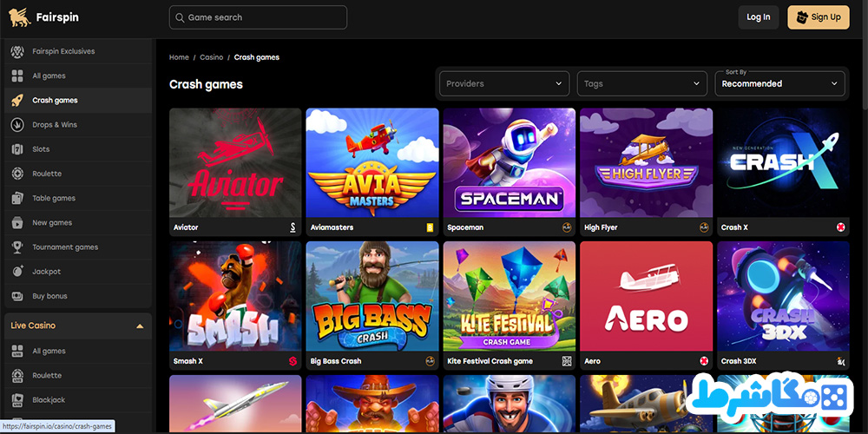Open the Crash X game thumbnail
The height and width of the screenshot is (434, 868).
(783, 162)
